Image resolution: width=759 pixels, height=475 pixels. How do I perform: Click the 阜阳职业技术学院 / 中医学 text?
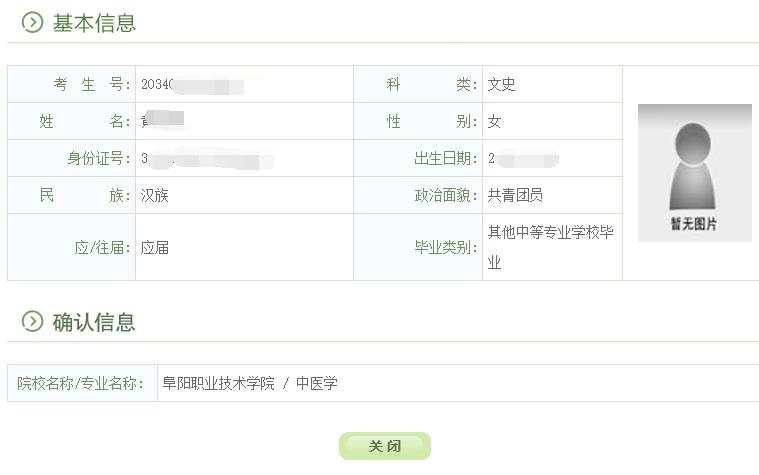coord(250,383)
